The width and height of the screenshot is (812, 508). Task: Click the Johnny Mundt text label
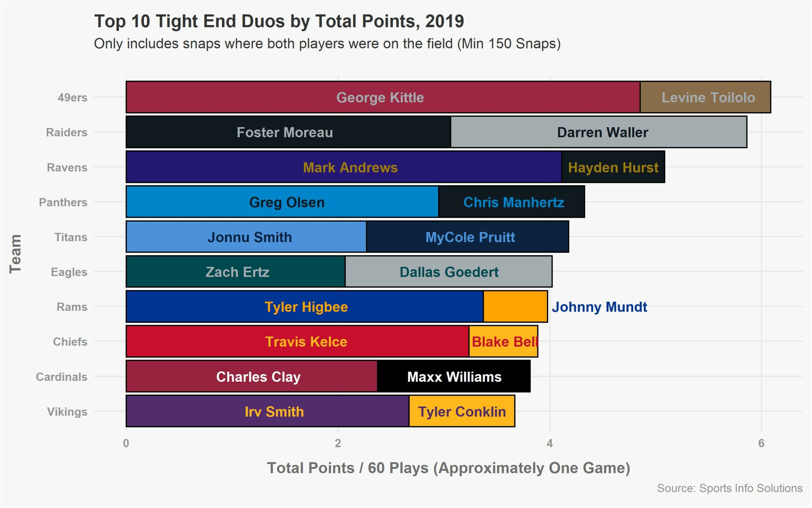[599, 307]
